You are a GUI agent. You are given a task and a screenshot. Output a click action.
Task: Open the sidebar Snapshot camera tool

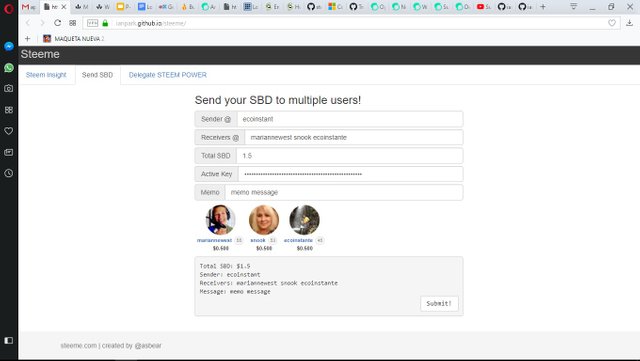pyautogui.click(x=9, y=88)
